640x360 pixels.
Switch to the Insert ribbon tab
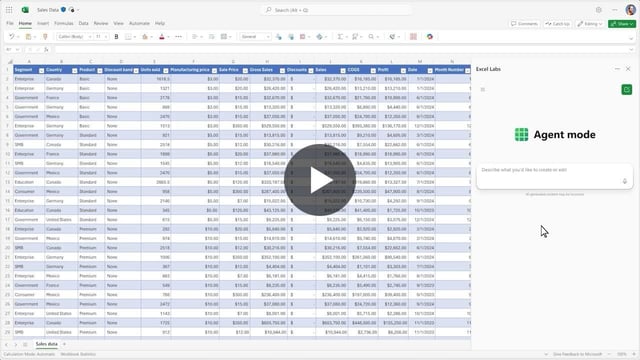click(43, 24)
